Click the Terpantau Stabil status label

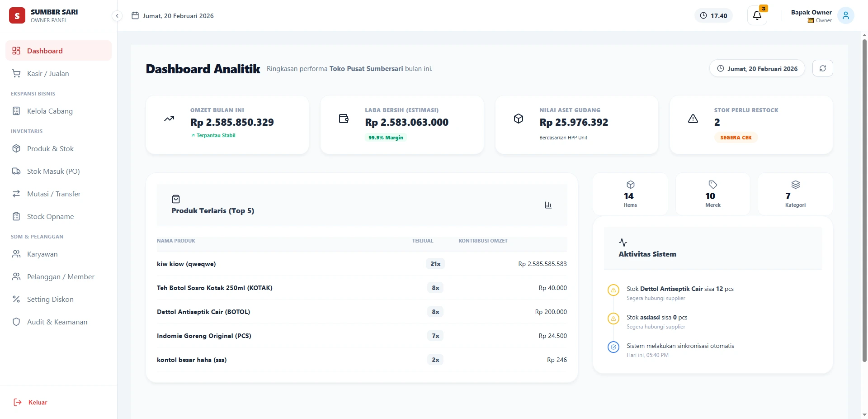pos(213,135)
